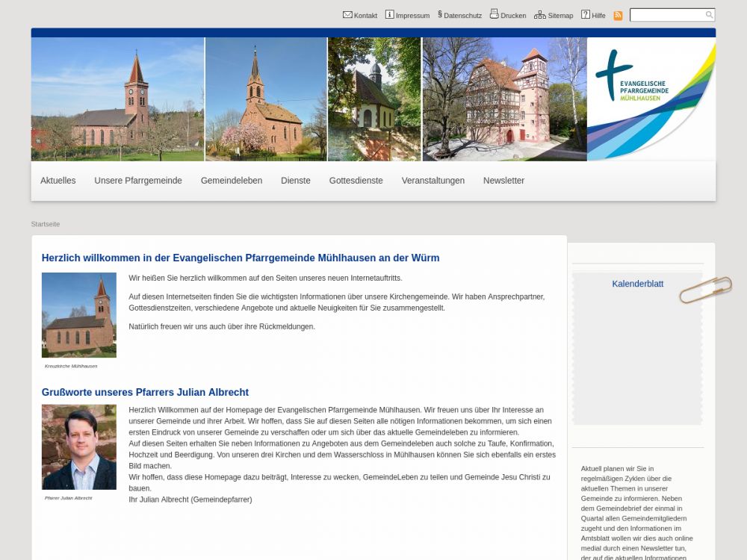Screen dimensions: 747x560
Task: Click the Kontakt envelope icon
Action: pyautogui.click(x=347, y=14)
